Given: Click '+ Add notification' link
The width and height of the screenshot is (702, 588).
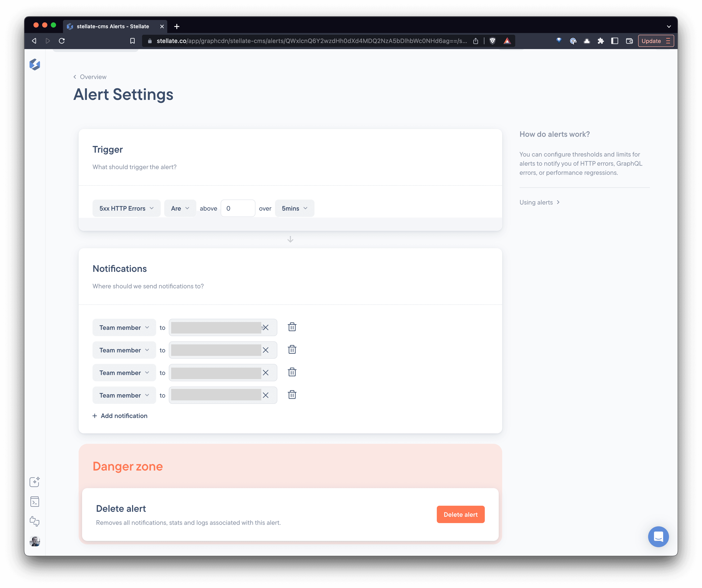Looking at the screenshot, I should 120,415.
